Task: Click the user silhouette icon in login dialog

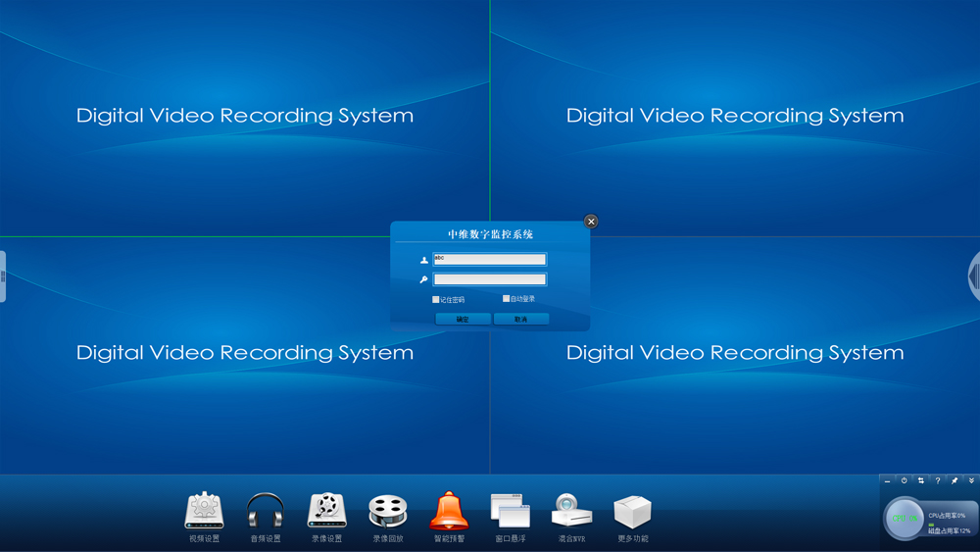Action: (424, 260)
